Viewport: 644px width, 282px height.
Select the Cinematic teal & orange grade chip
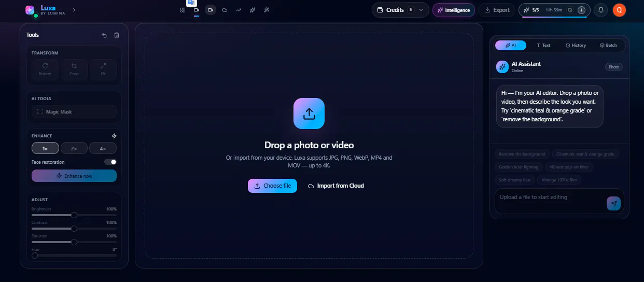585,154
